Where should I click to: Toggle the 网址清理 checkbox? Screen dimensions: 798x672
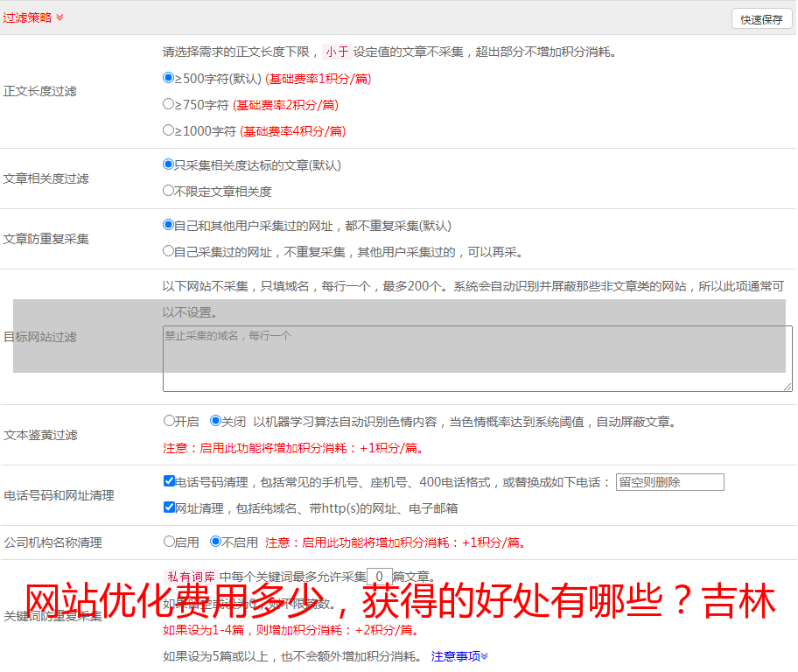(x=170, y=507)
